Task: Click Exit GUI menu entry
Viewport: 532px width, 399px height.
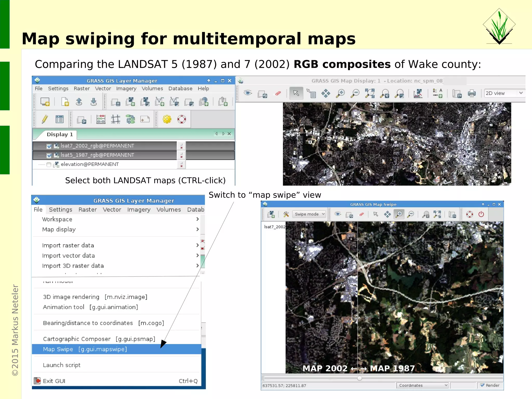Action: point(116,381)
